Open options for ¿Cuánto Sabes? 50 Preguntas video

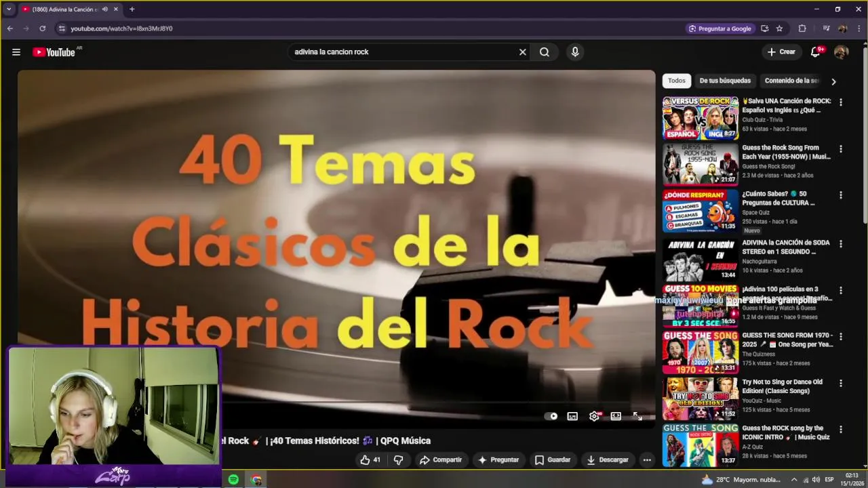click(841, 195)
